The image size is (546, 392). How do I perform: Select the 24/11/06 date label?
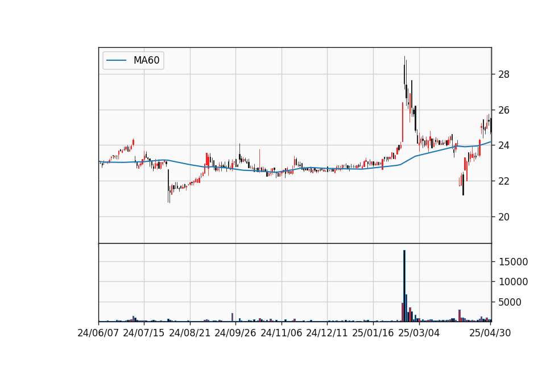(282, 333)
